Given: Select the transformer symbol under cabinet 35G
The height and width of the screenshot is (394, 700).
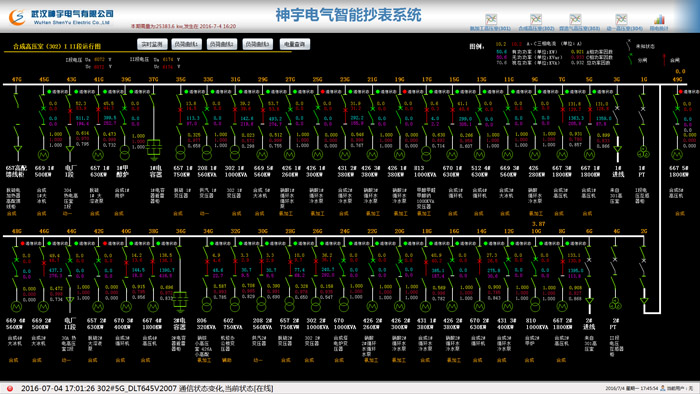Looking at the screenshot, I should tap(180, 153).
